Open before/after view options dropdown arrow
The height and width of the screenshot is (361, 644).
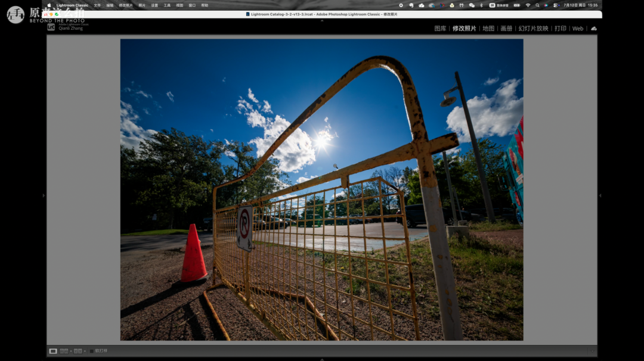85,351
